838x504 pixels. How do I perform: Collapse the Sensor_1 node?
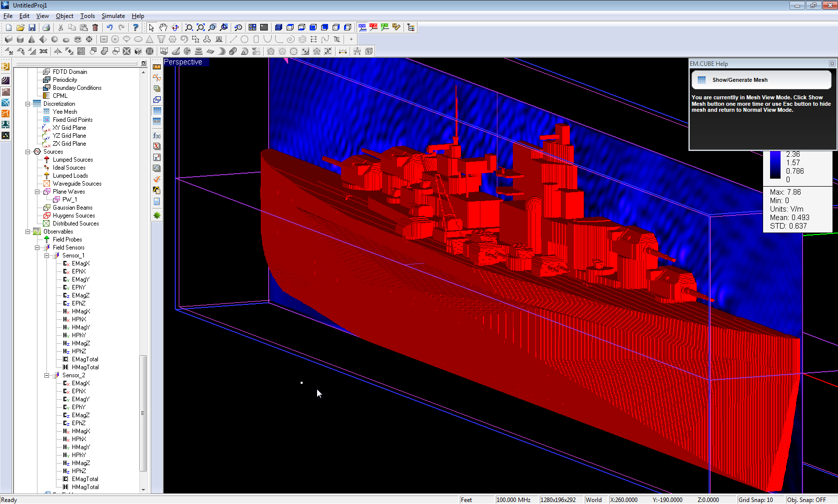tap(47, 255)
